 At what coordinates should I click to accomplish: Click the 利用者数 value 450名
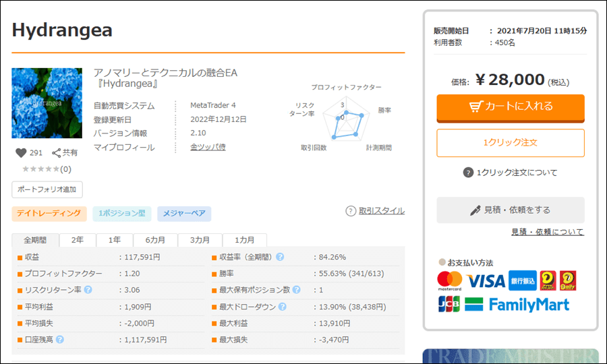click(x=504, y=42)
